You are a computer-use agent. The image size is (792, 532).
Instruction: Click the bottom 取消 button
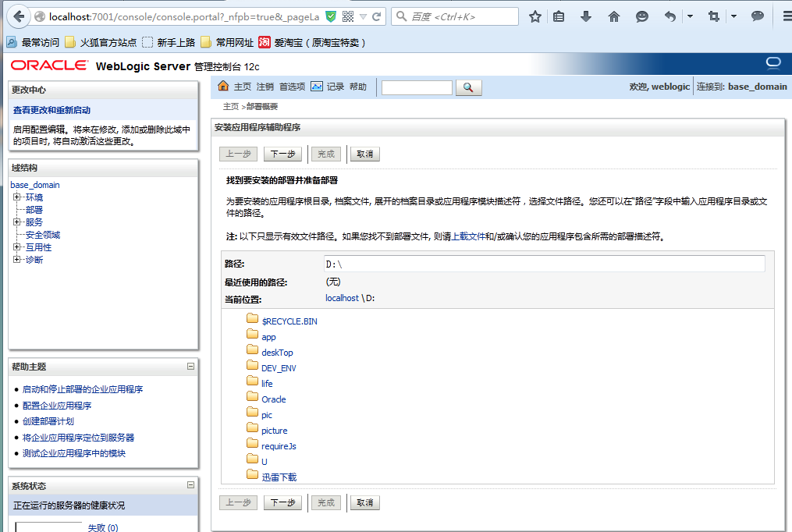click(x=364, y=502)
